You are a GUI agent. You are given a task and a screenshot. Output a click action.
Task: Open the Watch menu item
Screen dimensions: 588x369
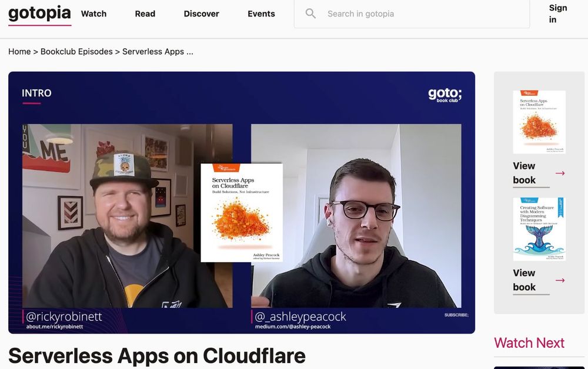tap(93, 14)
